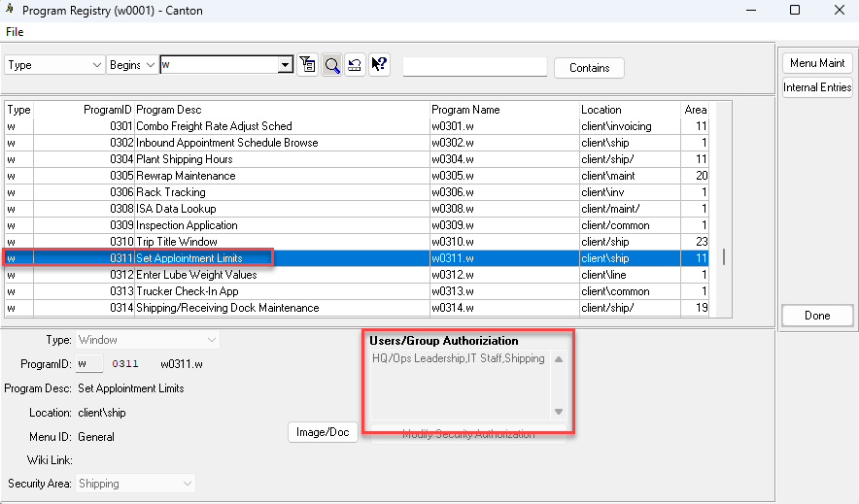Image resolution: width=859 pixels, height=504 pixels.
Task: Click the Type column header
Action: pos(19,110)
